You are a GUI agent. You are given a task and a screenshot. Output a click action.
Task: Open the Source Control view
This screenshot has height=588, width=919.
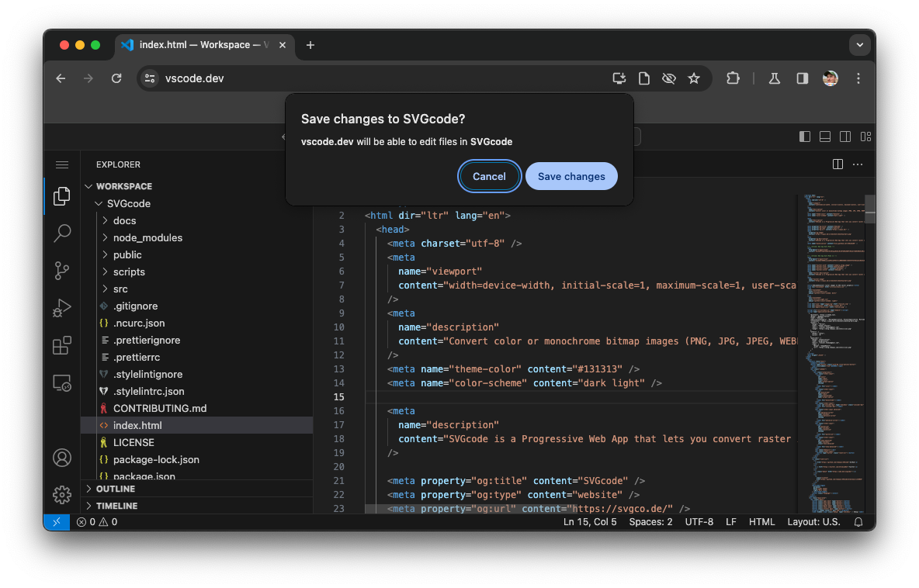[62, 271]
